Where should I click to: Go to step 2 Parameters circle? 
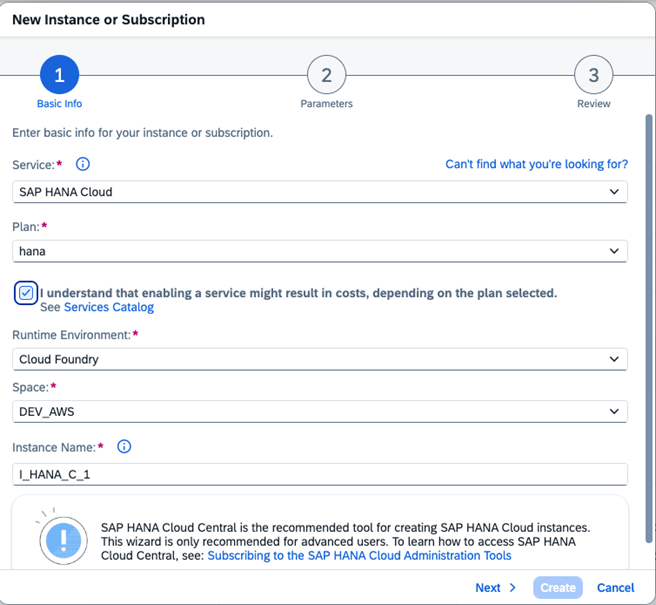326,75
